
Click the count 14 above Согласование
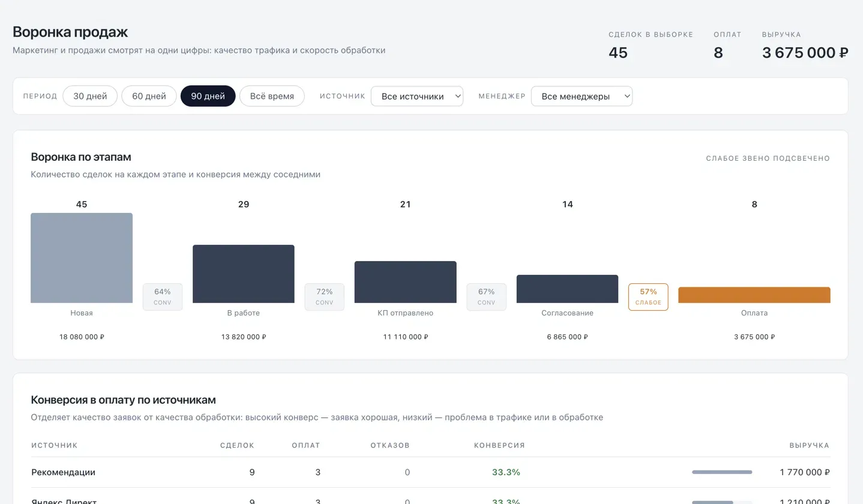[567, 205]
